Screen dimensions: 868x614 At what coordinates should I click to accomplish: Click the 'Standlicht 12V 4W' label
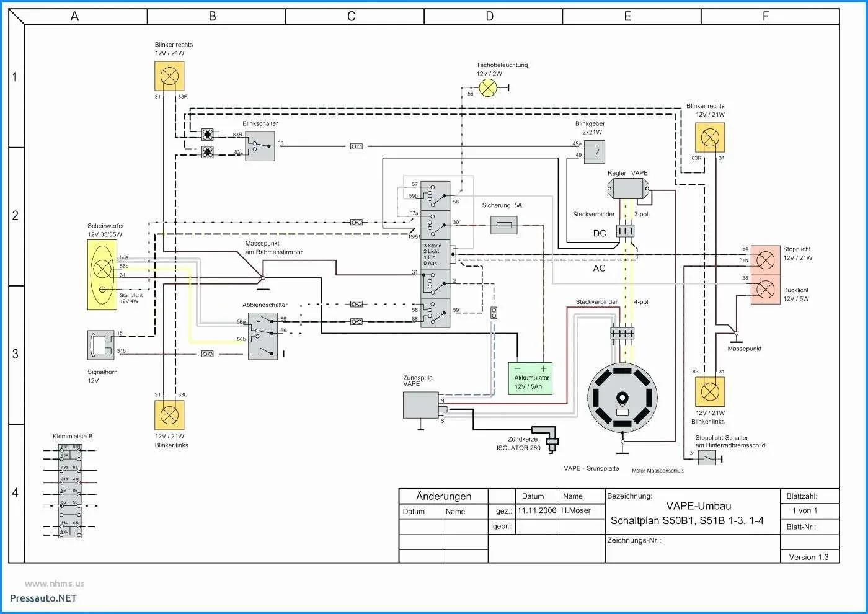tap(131, 298)
